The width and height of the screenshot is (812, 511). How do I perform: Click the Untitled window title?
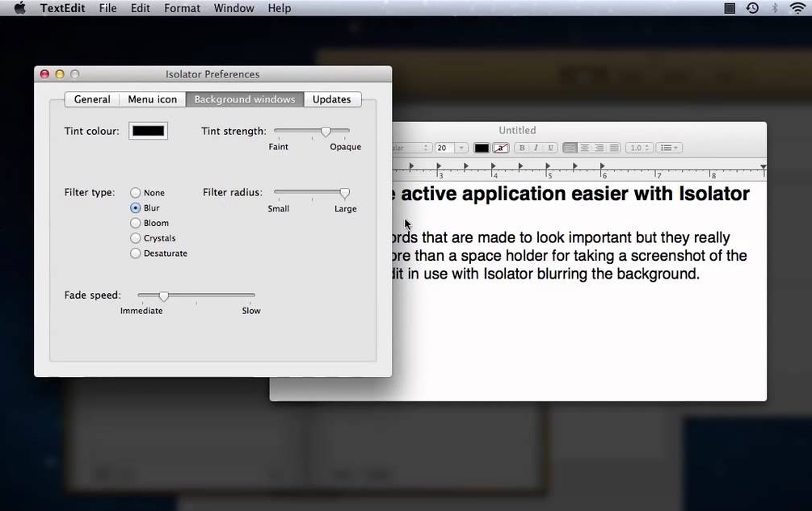click(x=517, y=130)
